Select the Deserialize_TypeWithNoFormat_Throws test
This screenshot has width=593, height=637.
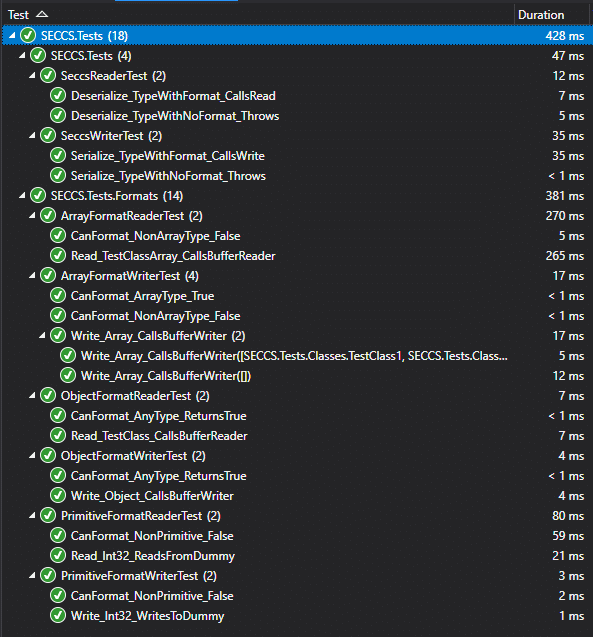coord(175,116)
